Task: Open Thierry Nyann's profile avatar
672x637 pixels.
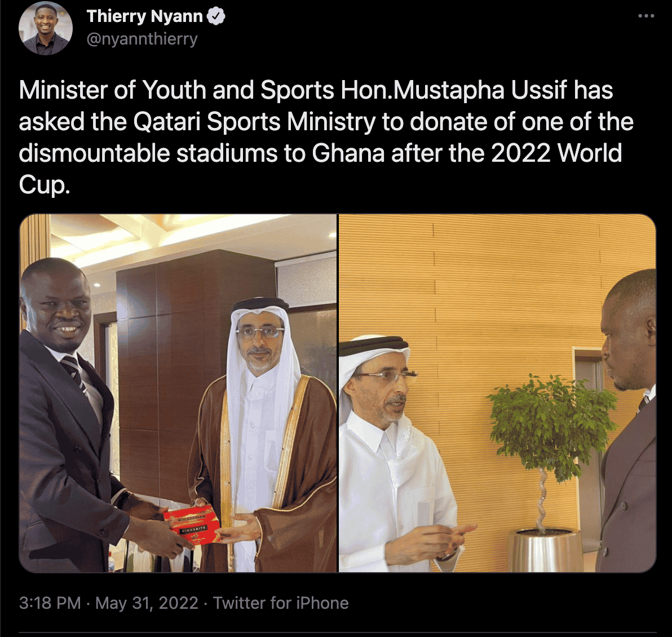Action: [x=46, y=28]
